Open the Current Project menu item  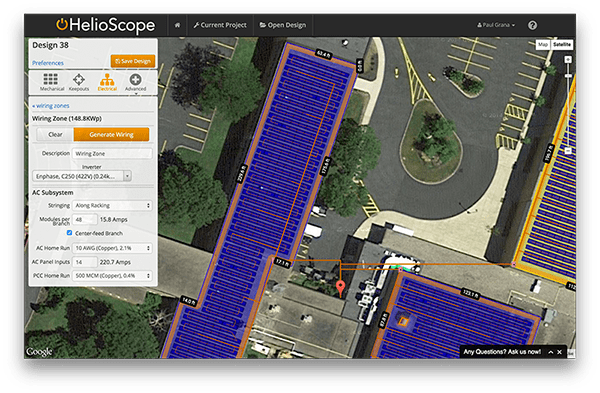click(x=220, y=25)
